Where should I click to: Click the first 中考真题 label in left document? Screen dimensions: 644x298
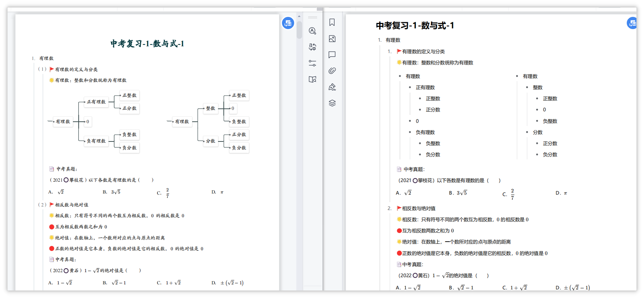click(x=63, y=169)
